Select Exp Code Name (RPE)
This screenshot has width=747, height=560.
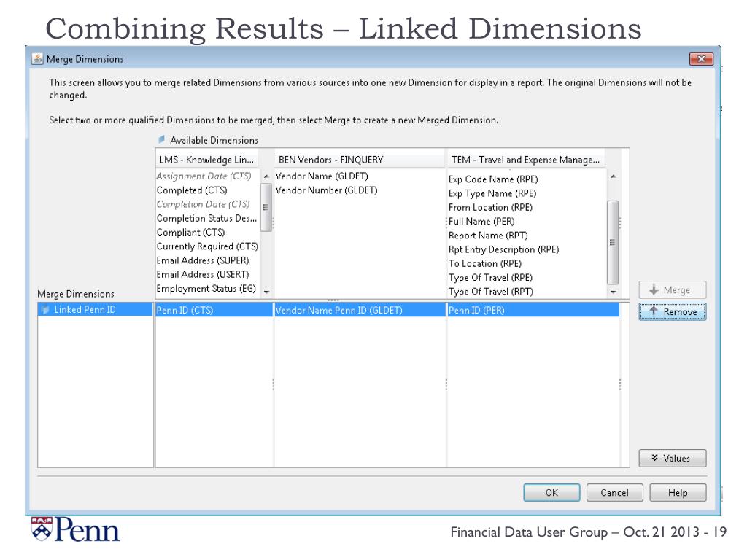click(x=493, y=179)
